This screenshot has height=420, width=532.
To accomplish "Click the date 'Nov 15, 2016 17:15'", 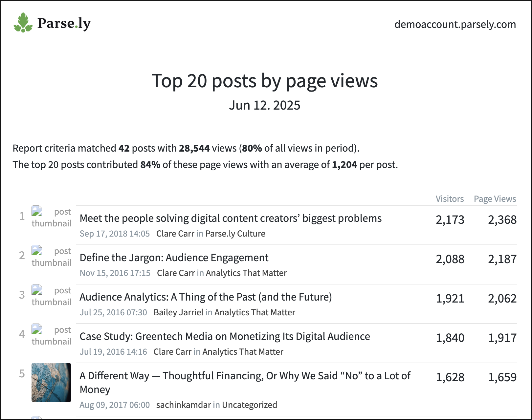I will click(x=115, y=273).
